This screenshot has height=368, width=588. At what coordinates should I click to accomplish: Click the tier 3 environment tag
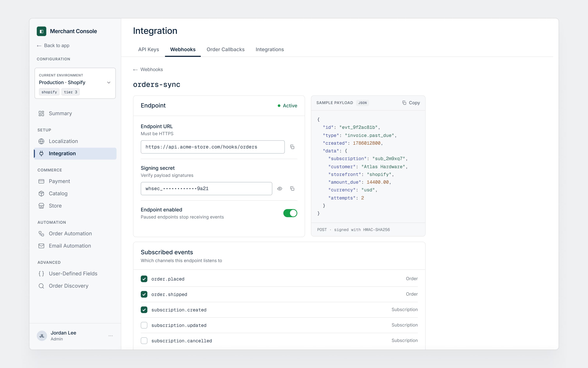point(70,92)
